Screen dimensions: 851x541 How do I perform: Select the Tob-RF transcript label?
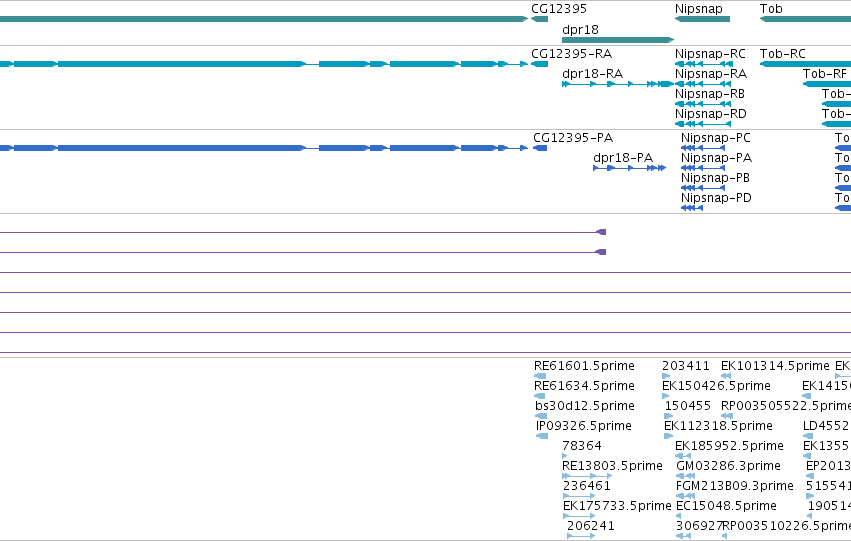[824, 74]
